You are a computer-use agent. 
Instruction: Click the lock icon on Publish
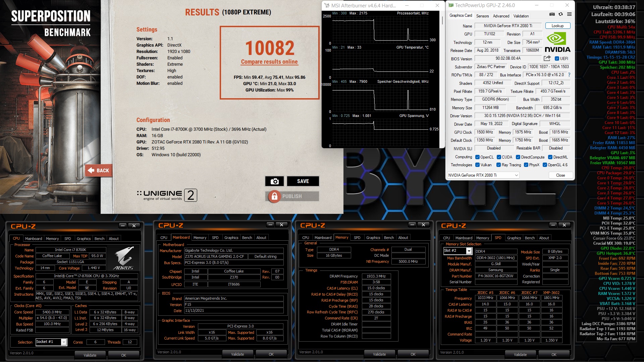274,196
